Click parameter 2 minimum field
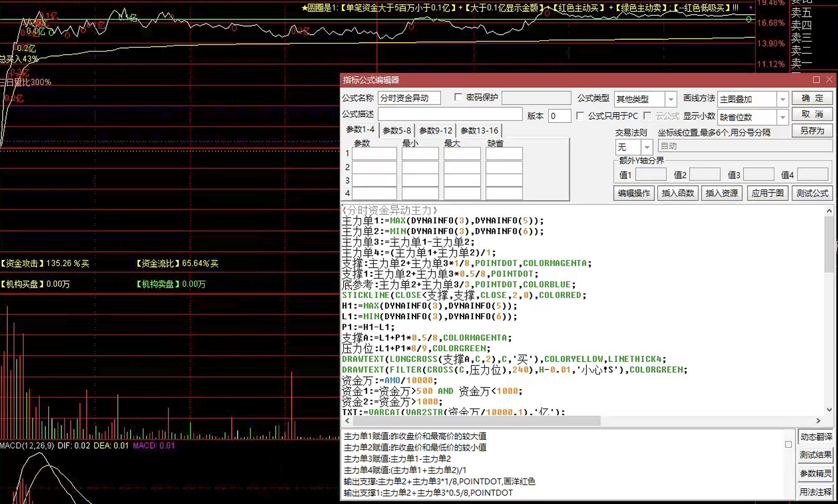This screenshot has width=838, height=504. tap(420, 167)
